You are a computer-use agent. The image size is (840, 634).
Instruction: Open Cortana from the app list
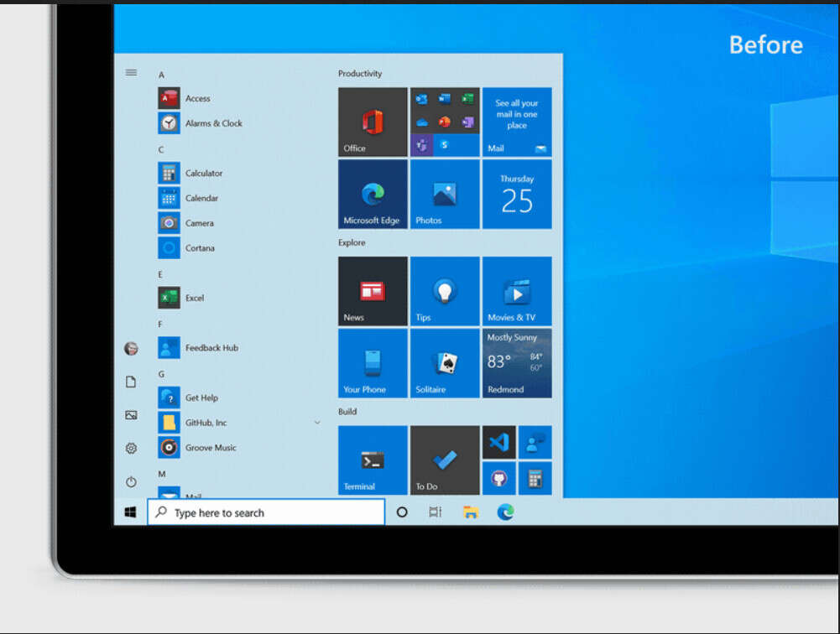(201, 247)
